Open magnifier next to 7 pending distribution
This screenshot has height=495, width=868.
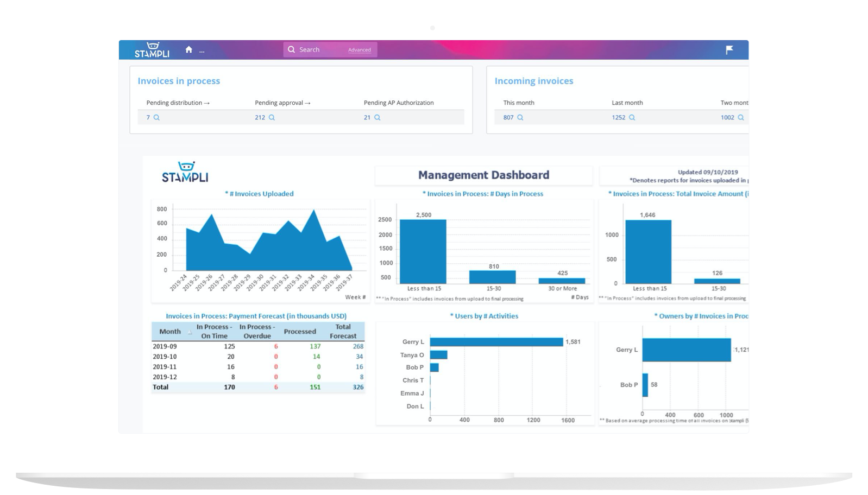156,117
